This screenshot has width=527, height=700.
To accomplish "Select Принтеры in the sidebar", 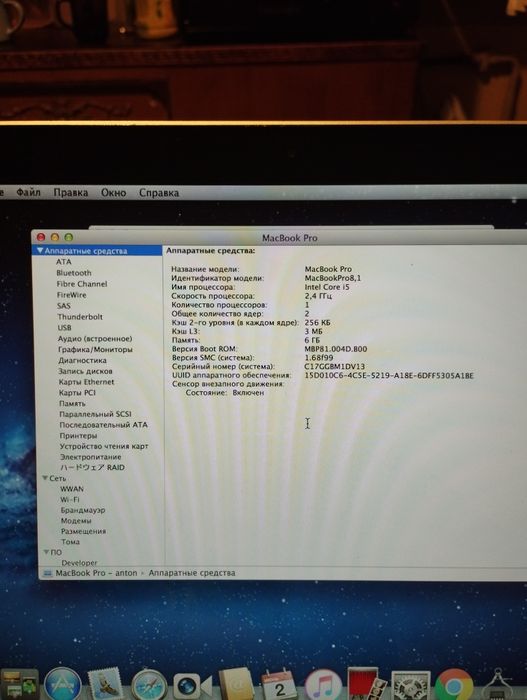I will pos(78,436).
